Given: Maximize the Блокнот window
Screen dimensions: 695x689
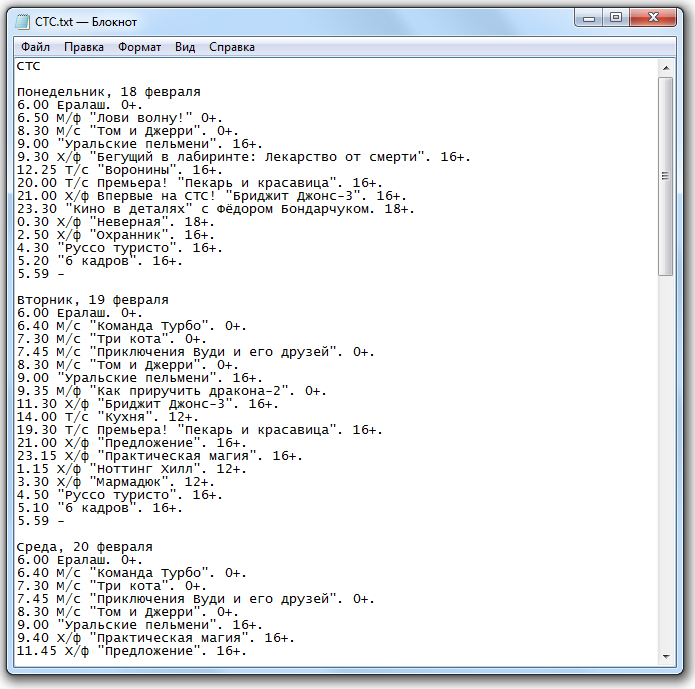Looking at the screenshot, I should (616, 18).
